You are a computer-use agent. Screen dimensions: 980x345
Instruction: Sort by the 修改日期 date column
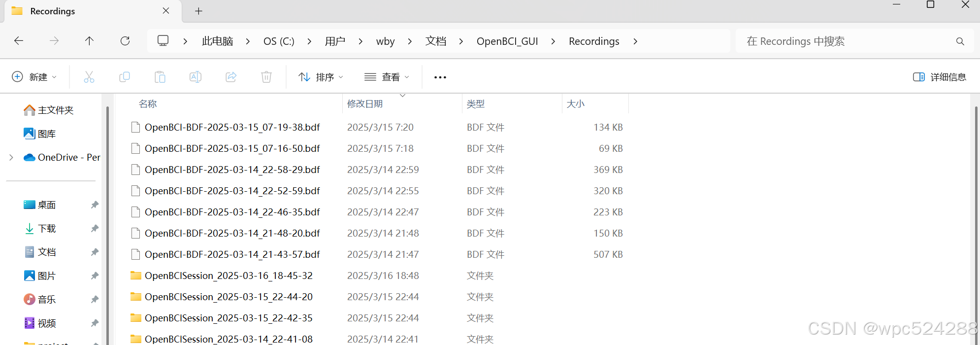click(x=365, y=103)
